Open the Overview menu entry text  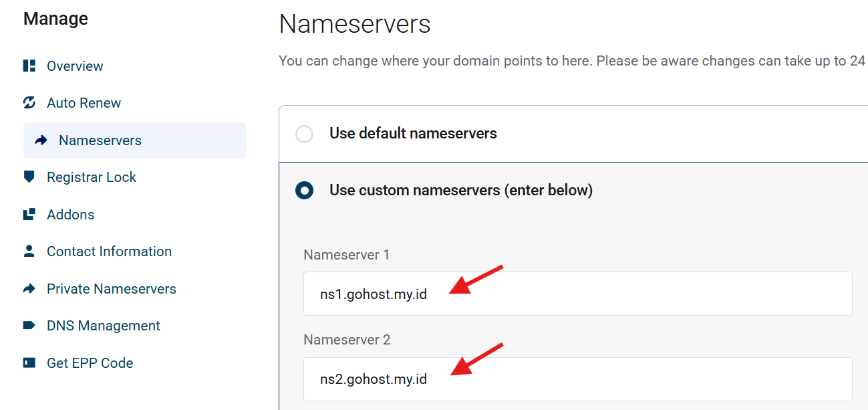pos(75,66)
